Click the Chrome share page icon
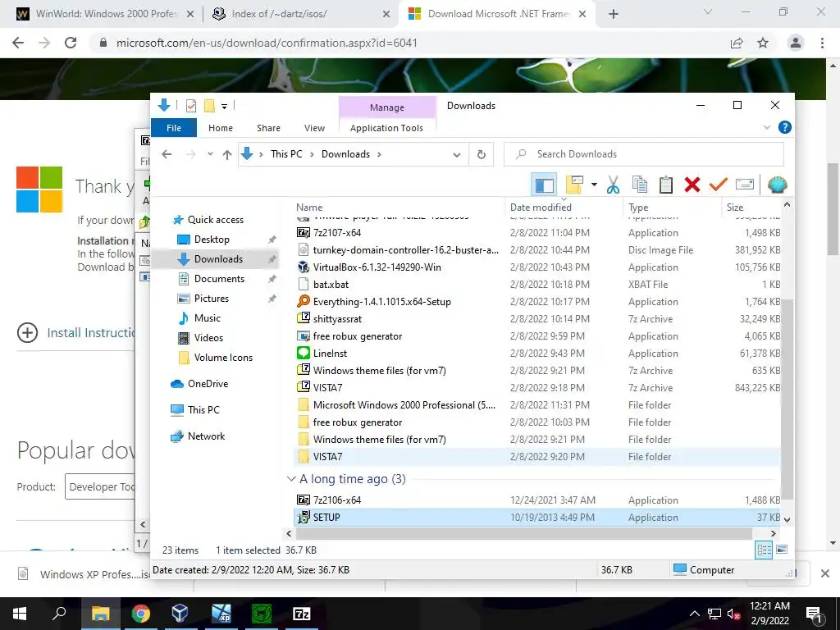 [x=737, y=43]
